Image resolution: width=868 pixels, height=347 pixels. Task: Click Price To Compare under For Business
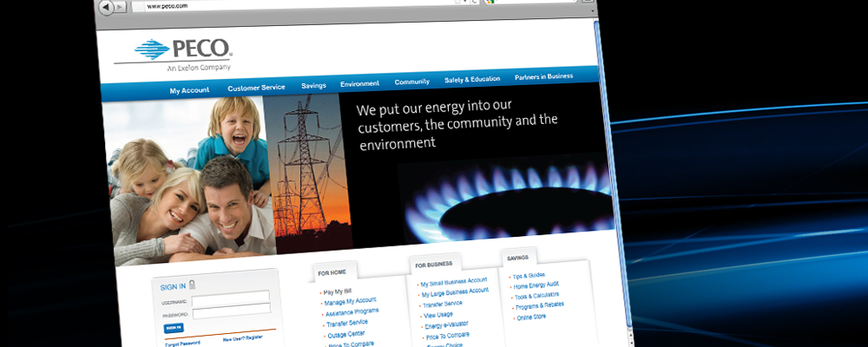(448, 336)
